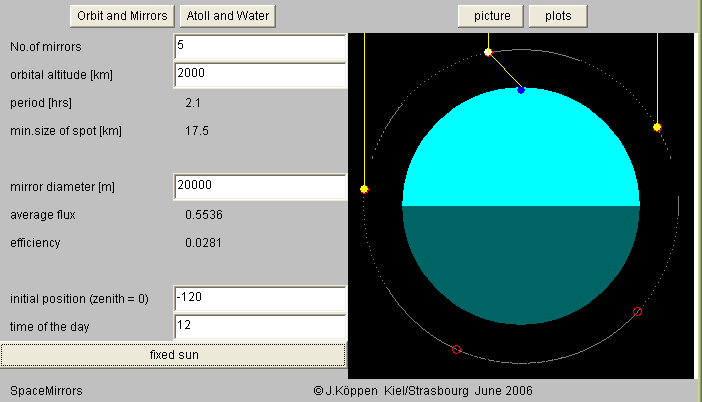
Task: Pick the yellow mirror on orbit's right side
Action: [657, 127]
